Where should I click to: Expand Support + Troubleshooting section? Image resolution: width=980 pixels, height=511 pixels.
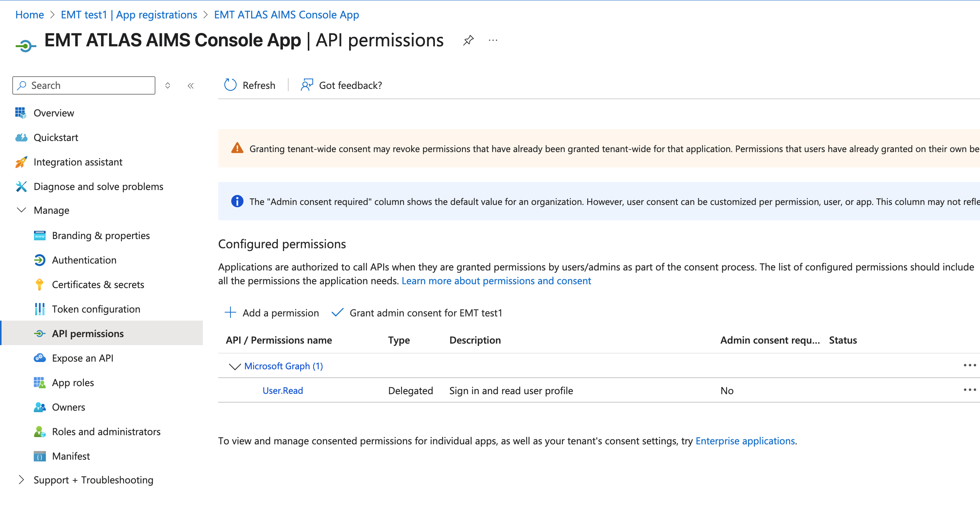click(x=21, y=480)
